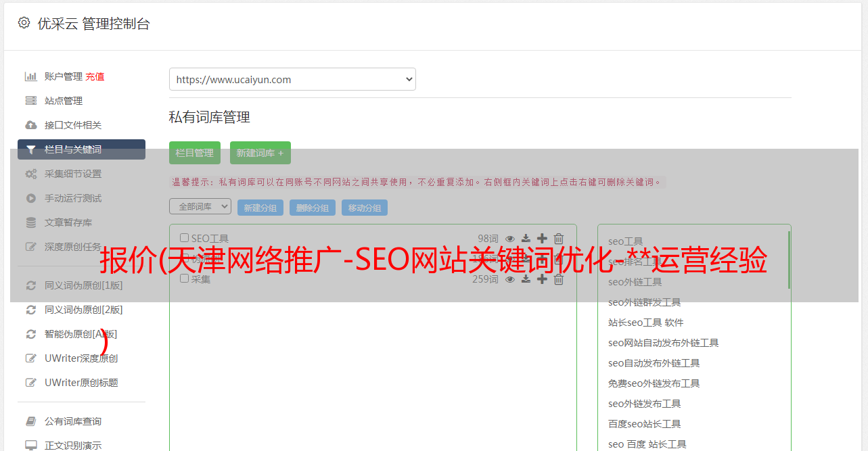Click the gear icon beside 优采云 title
868x451 pixels.
(24, 23)
